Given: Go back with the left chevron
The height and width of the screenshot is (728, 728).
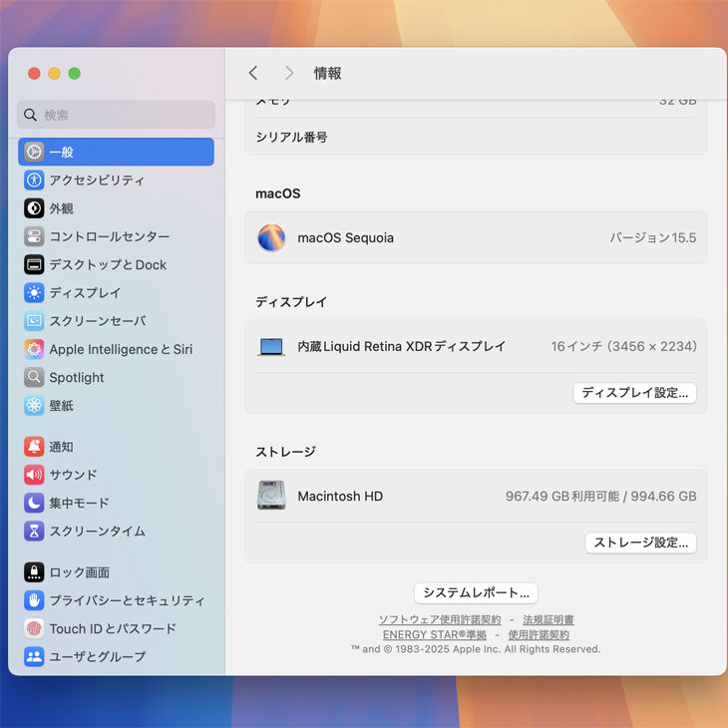Looking at the screenshot, I should click(253, 73).
